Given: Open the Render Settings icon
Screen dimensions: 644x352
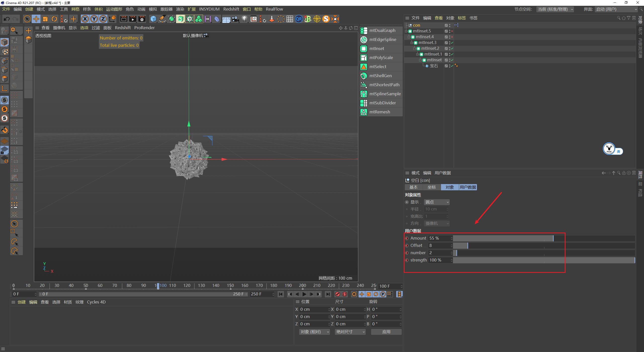Looking at the screenshot, I should pyautogui.click(x=142, y=19).
